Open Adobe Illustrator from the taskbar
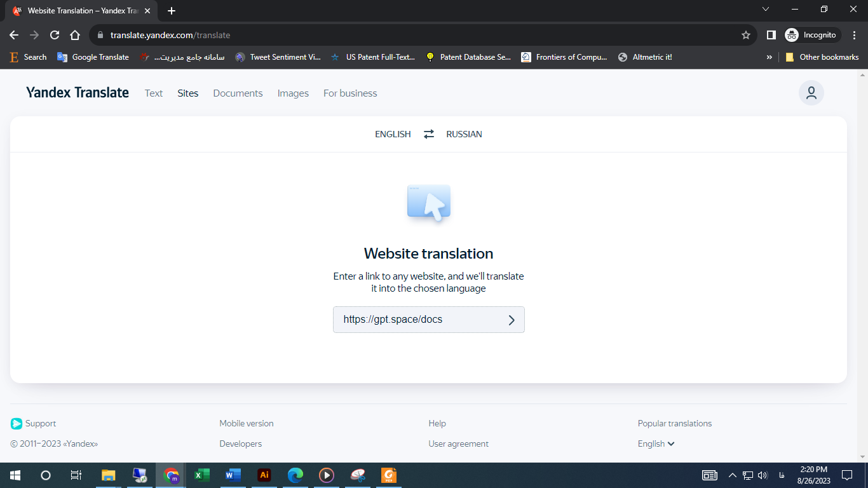868x488 pixels. point(264,475)
